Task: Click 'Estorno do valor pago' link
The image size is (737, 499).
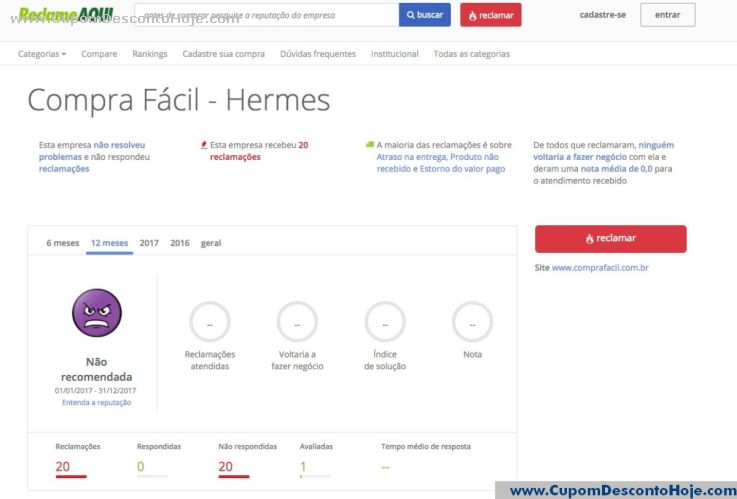Action: (463, 169)
